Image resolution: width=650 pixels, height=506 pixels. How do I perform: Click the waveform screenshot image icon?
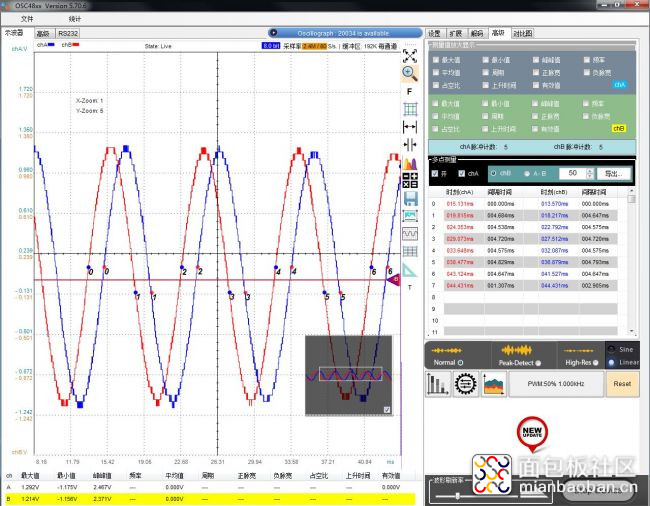(x=410, y=216)
